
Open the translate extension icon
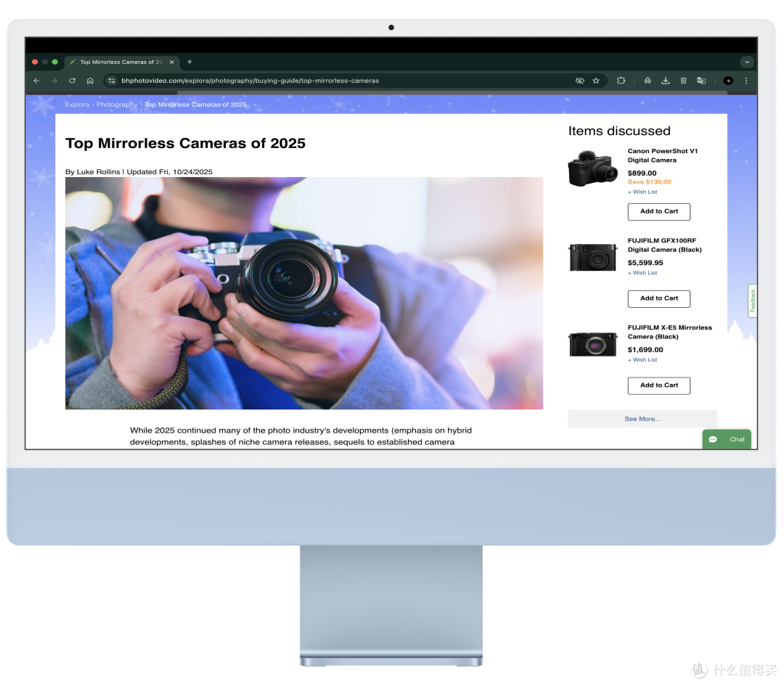pos(701,81)
